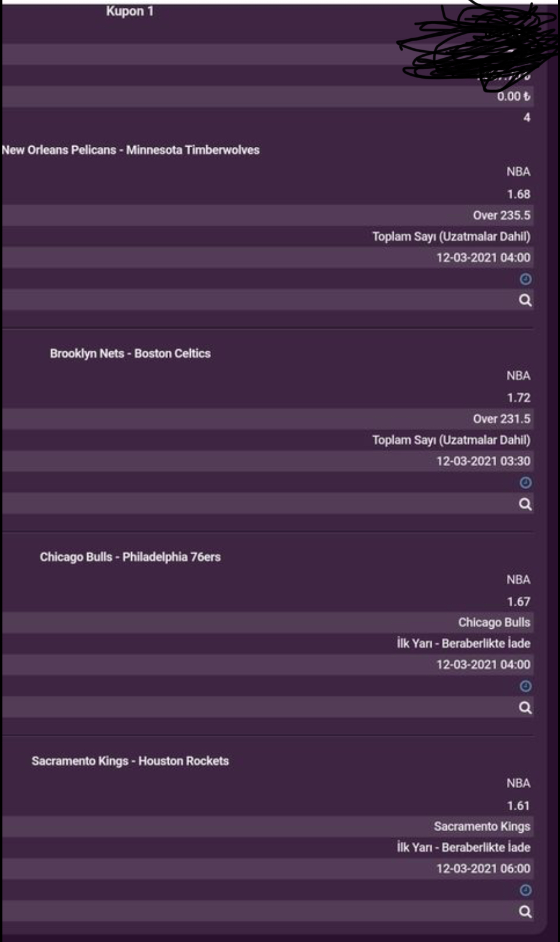Open the Kupon 1 tab
This screenshot has height=942, width=560.
tap(130, 11)
